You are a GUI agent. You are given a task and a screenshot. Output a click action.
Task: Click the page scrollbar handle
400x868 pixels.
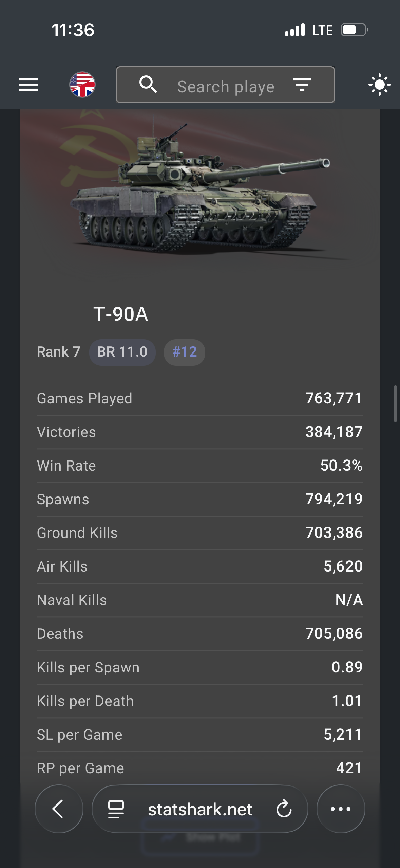point(395,403)
